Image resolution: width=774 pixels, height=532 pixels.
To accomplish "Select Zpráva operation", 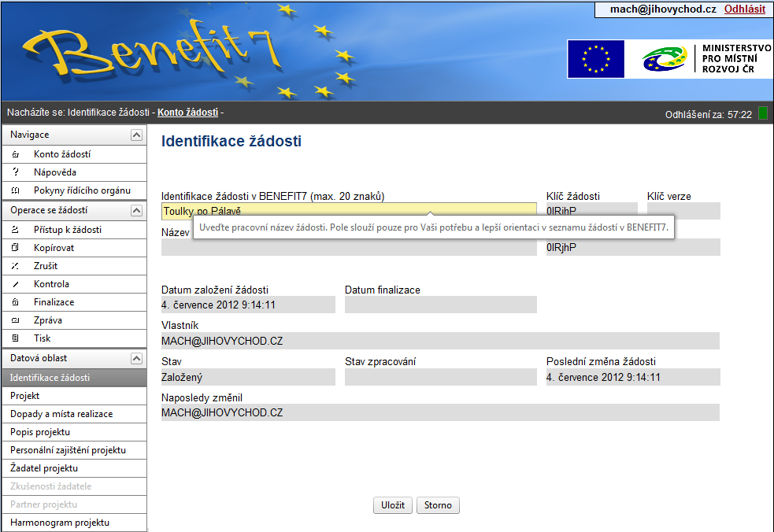I will tap(75, 320).
